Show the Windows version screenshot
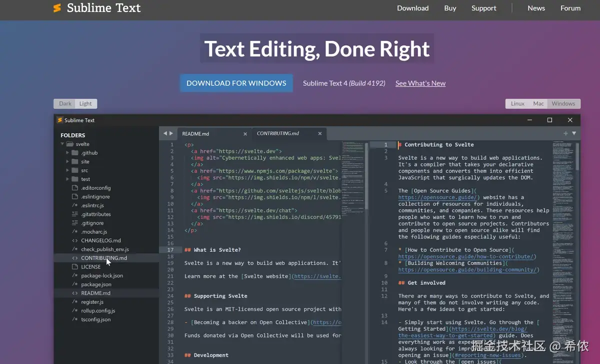 tap(563, 104)
